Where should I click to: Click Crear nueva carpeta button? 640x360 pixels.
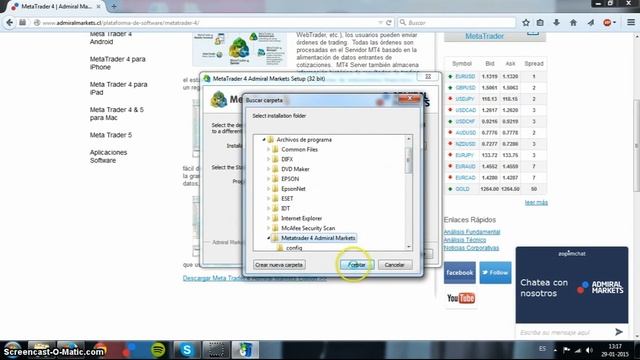(x=279, y=265)
